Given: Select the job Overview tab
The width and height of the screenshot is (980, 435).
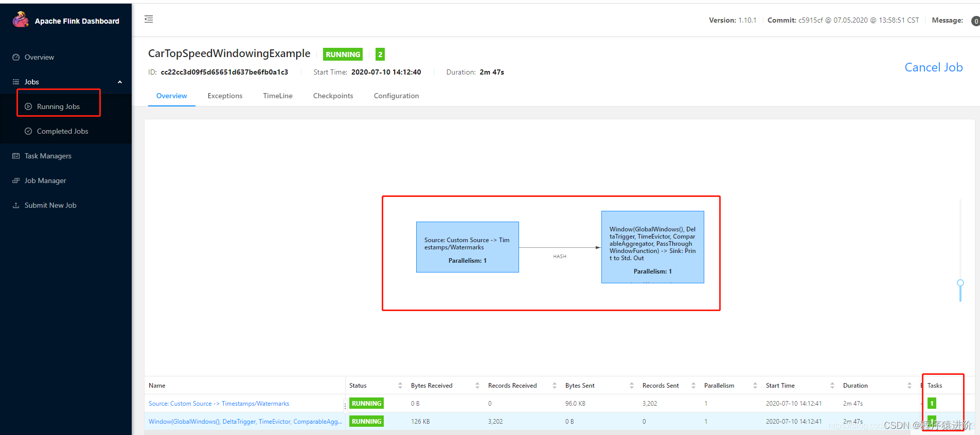Looking at the screenshot, I should pyautogui.click(x=172, y=96).
